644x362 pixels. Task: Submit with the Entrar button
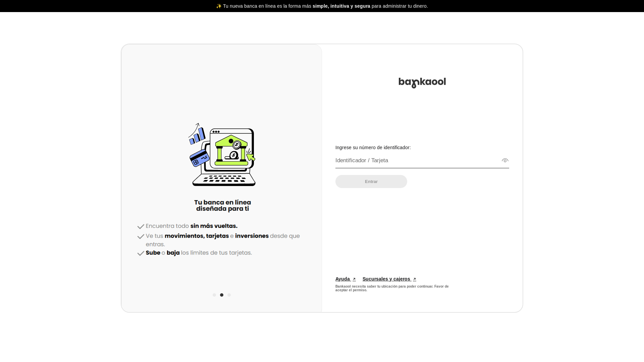point(371,181)
